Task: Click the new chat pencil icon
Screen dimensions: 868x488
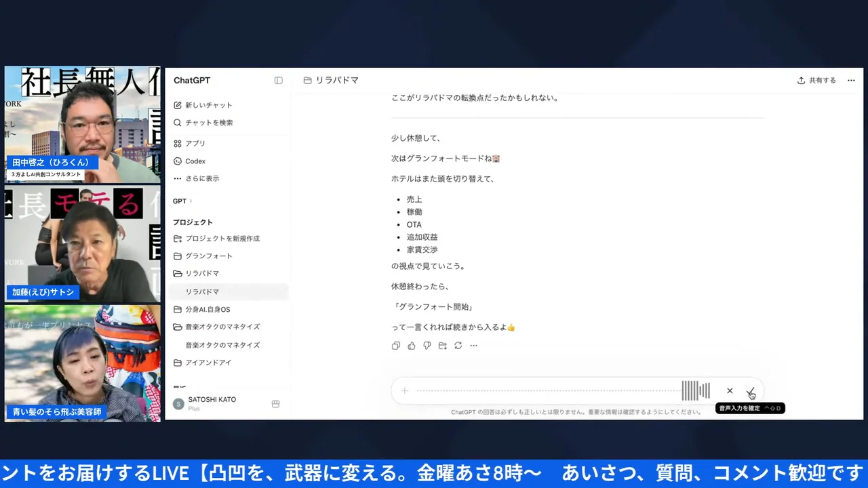Action: click(x=178, y=105)
